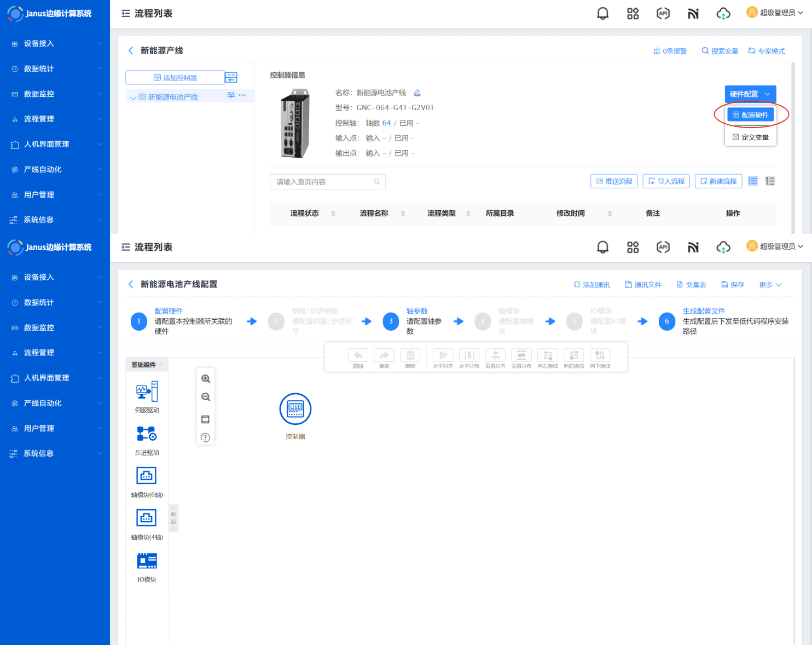Click the 请输入查询内容 search field
The width and height of the screenshot is (812, 645).
tap(323, 182)
